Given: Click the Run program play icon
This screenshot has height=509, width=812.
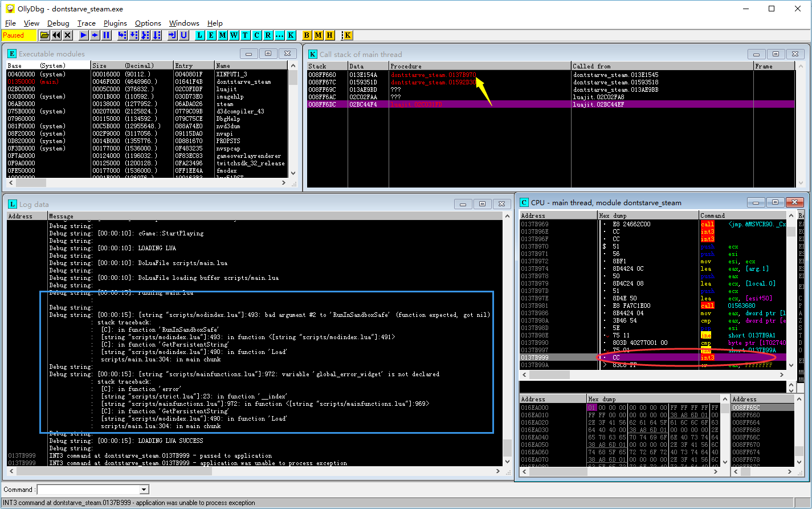Looking at the screenshot, I should [x=84, y=35].
